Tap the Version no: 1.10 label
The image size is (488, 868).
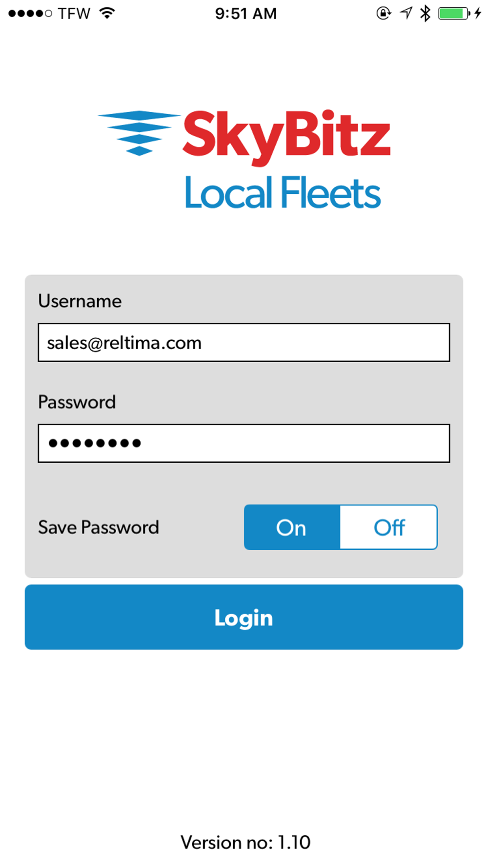[245, 842]
